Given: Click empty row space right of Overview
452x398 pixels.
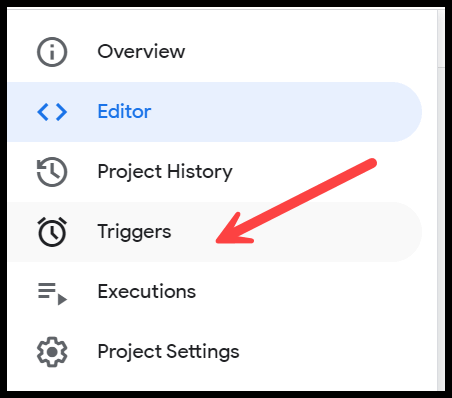Looking at the screenshot, I should (300, 52).
